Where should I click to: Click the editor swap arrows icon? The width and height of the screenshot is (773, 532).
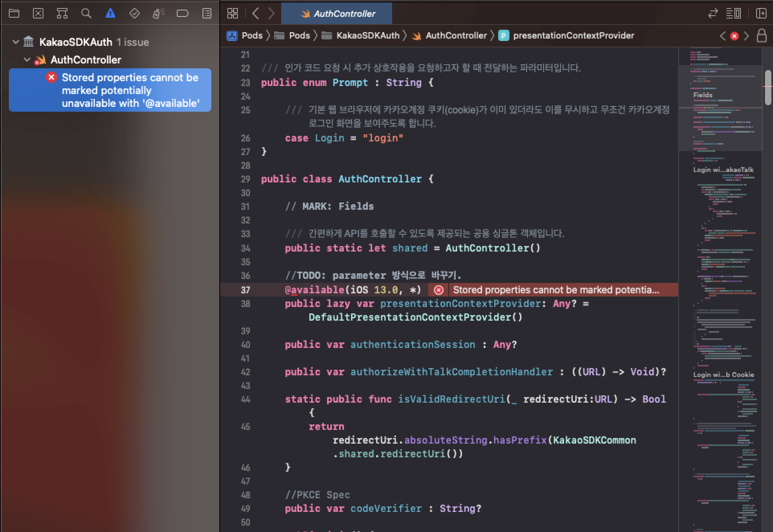click(x=713, y=14)
